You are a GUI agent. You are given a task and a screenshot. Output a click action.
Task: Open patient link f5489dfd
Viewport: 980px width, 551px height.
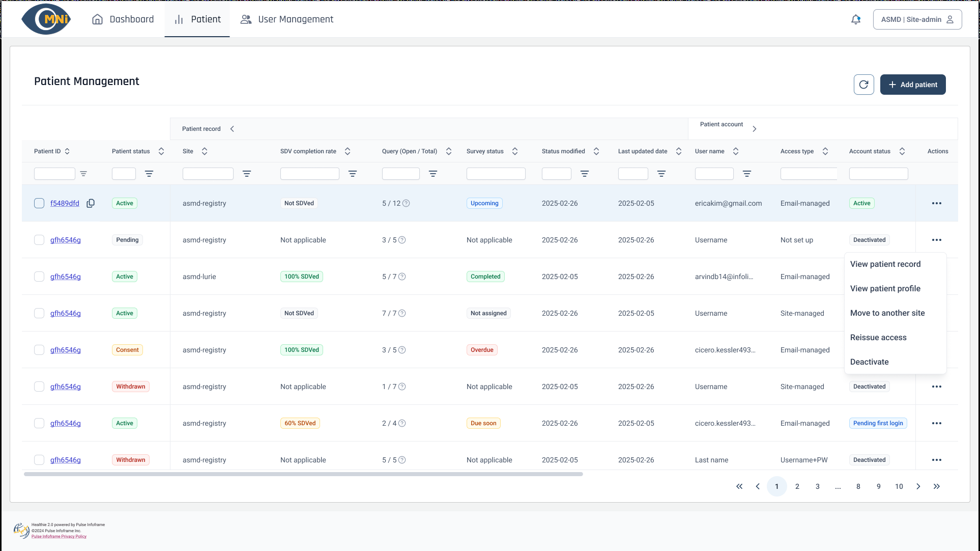tap(65, 203)
